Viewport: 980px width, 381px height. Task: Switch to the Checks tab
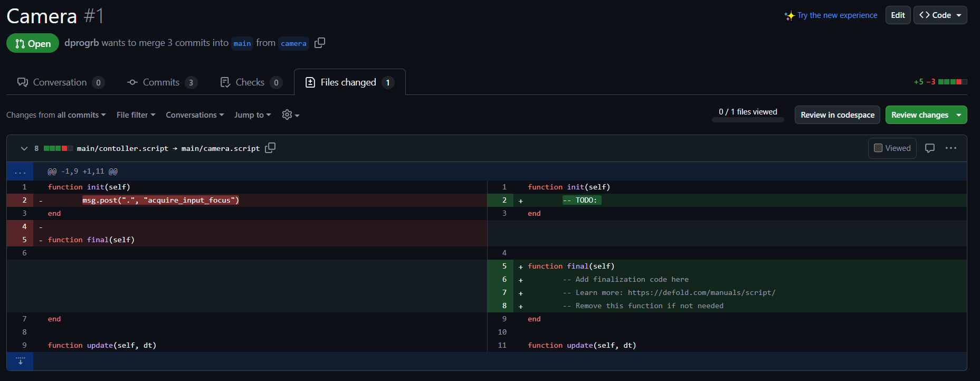pos(251,82)
